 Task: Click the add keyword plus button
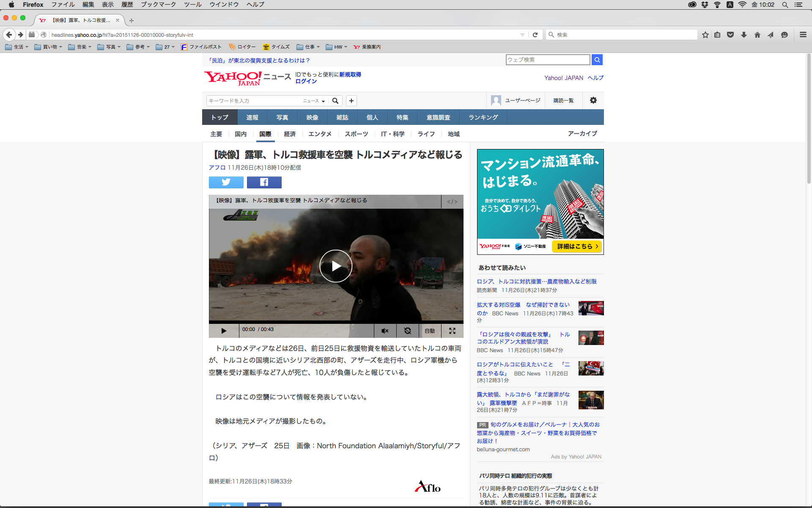pos(351,101)
